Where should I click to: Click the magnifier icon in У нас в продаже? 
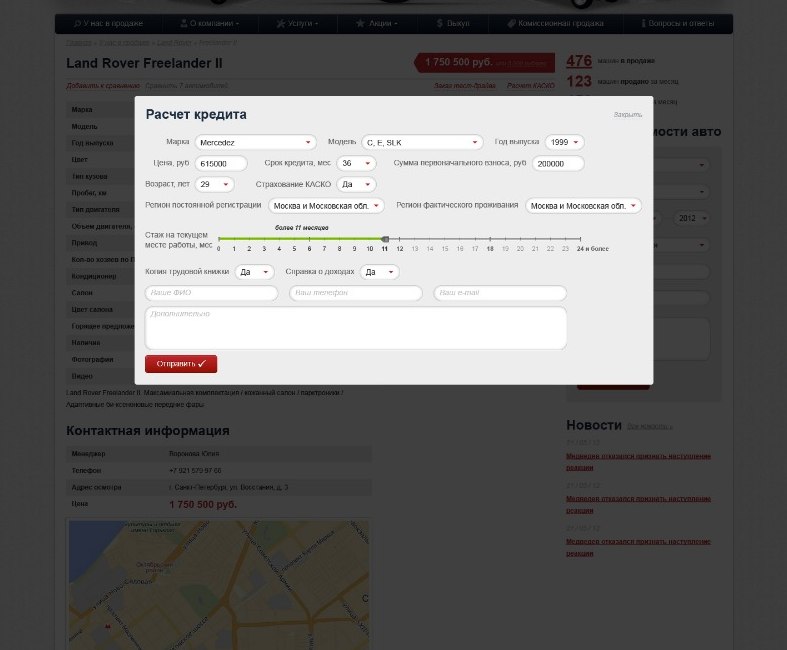coord(77,24)
